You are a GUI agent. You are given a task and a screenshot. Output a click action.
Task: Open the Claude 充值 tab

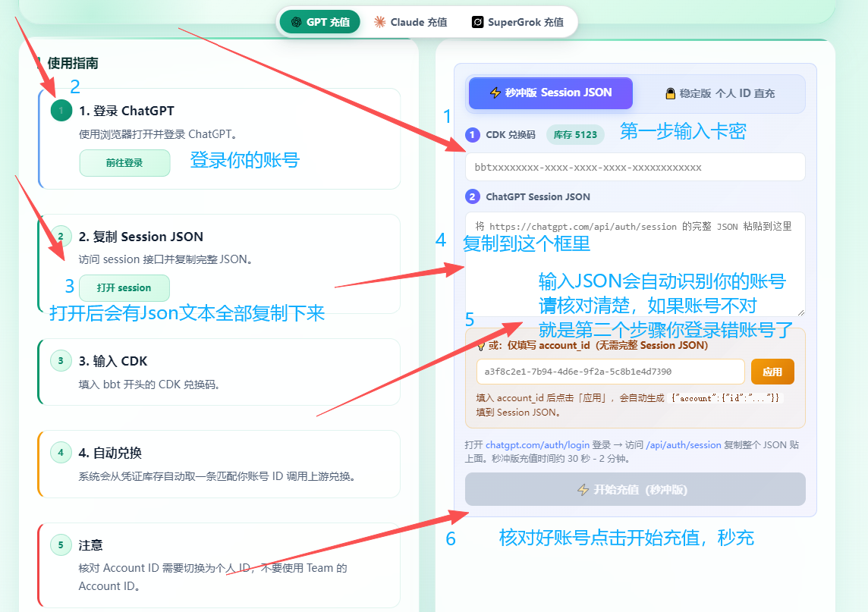coord(410,22)
